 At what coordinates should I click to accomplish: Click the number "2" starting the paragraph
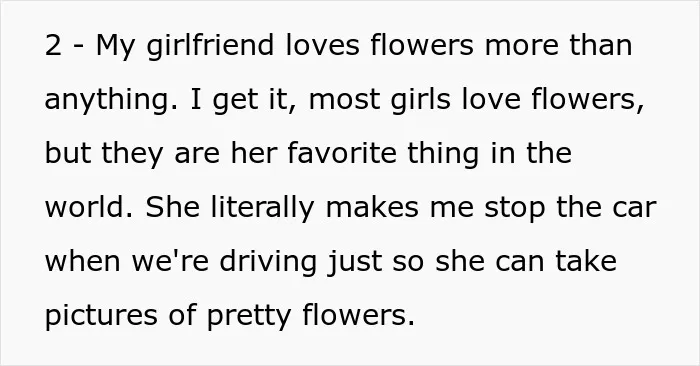[x=53, y=46]
